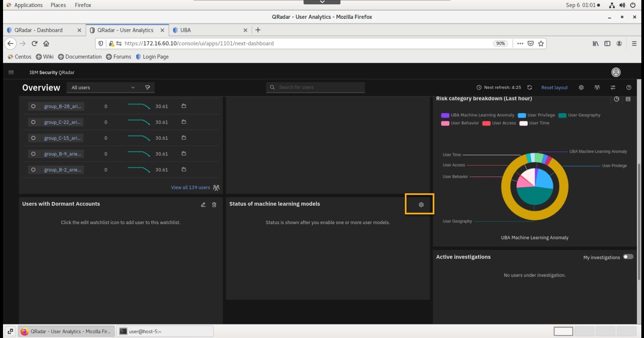The height and width of the screenshot is (338, 644).
Task: Open the Firefox menu in top panel
Action: point(83,5)
